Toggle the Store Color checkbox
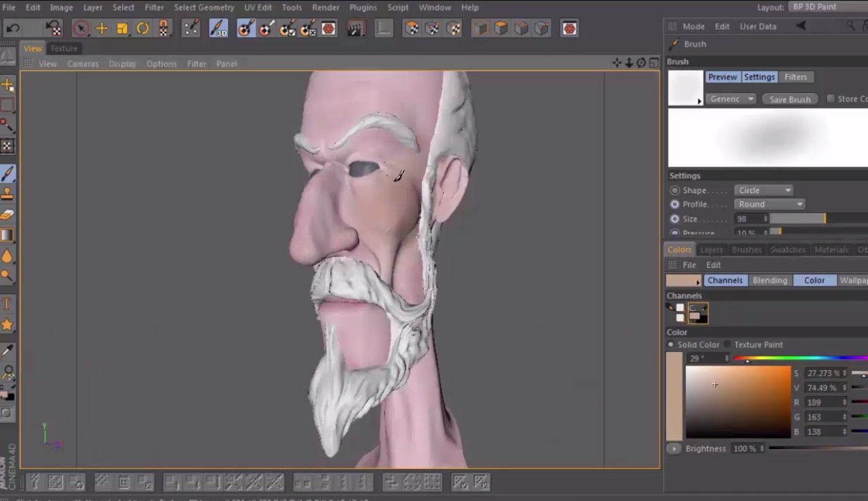This screenshot has width=868, height=501. (831, 98)
